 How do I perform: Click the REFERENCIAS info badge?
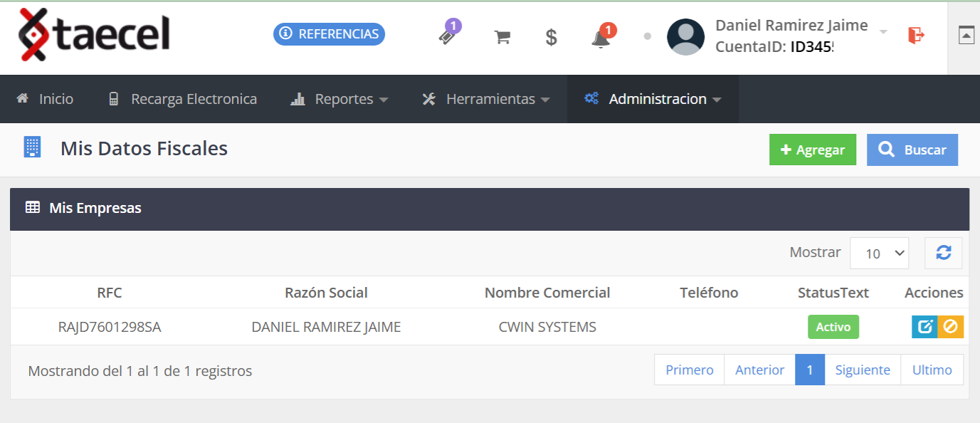click(329, 34)
